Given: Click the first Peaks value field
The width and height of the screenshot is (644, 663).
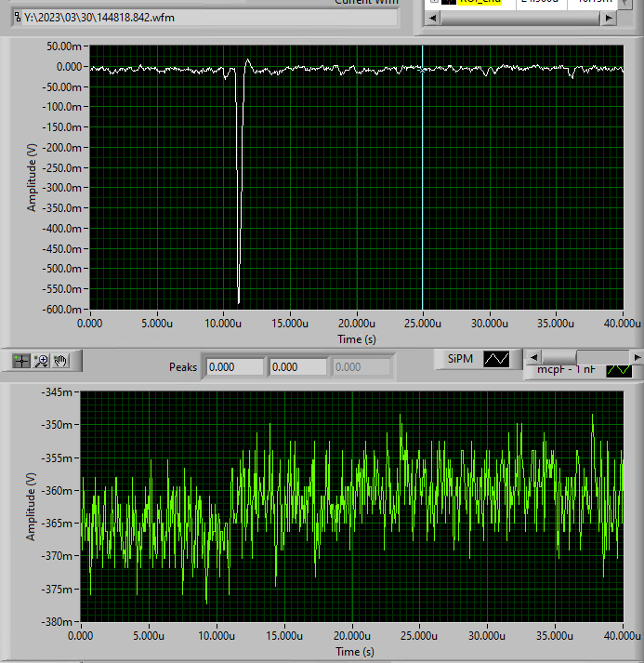Looking at the screenshot, I should (x=233, y=367).
